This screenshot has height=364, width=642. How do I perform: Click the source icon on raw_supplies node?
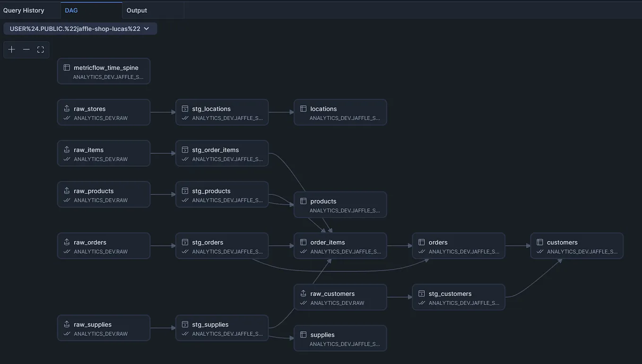point(66,324)
